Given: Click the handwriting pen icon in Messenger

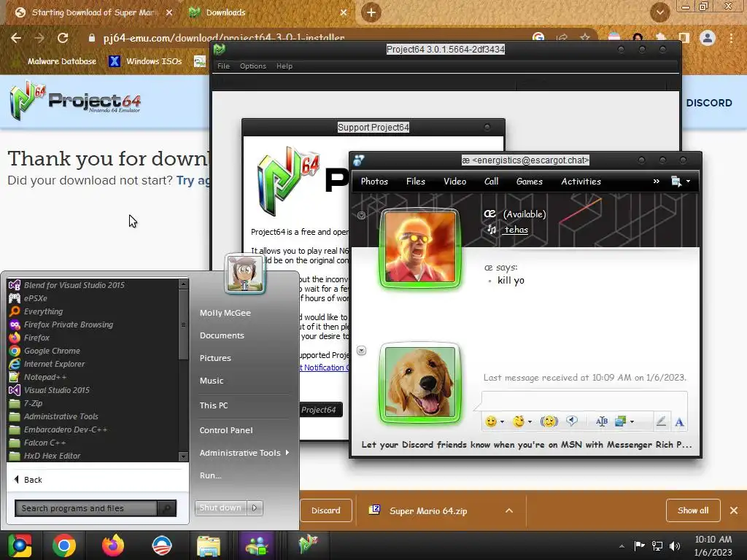Looking at the screenshot, I should (x=661, y=421).
